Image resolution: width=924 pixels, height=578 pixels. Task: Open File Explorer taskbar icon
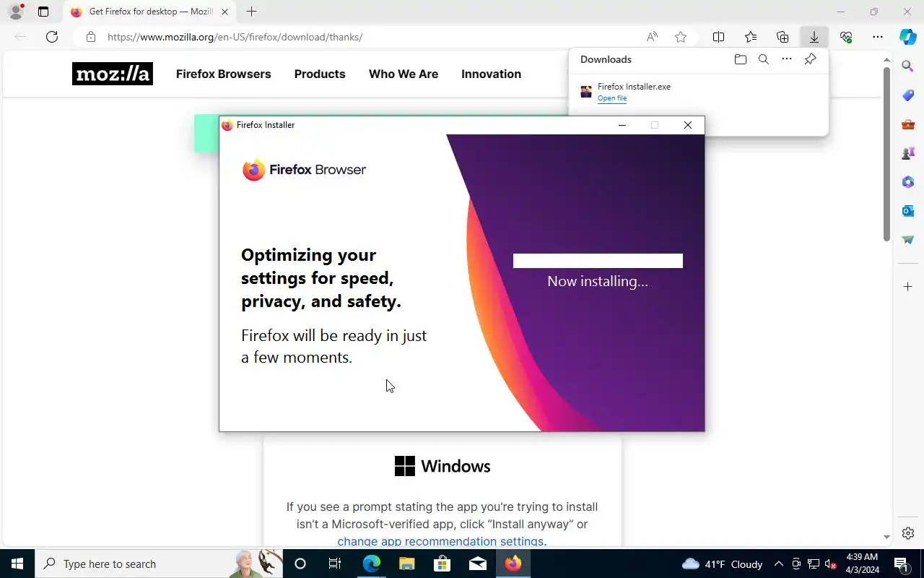[406, 564]
